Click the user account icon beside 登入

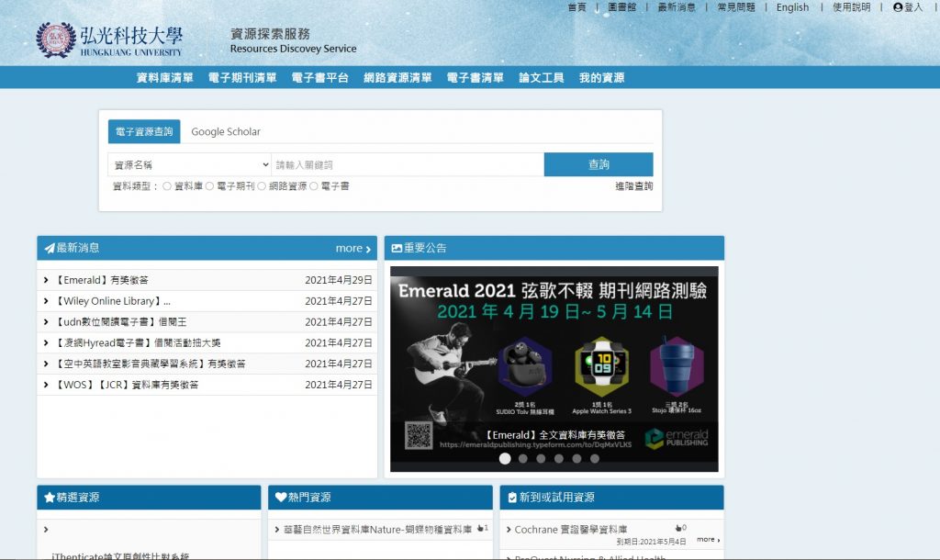(898, 7)
